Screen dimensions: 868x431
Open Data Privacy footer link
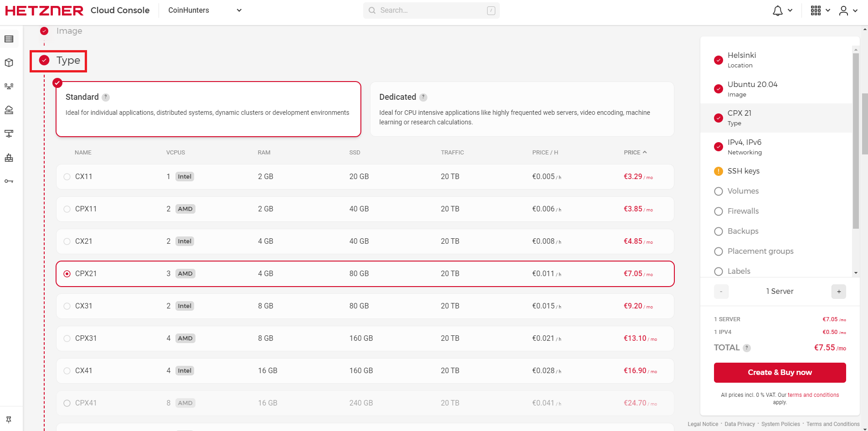click(740, 424)
